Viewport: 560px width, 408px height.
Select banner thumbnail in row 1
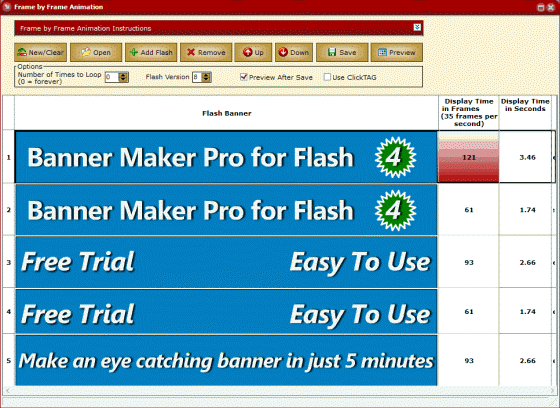point(226,157)
